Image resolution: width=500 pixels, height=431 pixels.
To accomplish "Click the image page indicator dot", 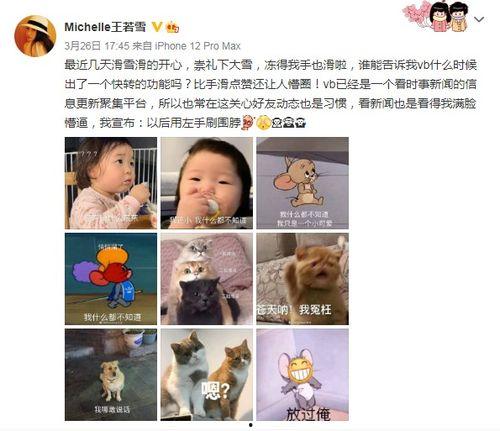I will pos(250,425).
